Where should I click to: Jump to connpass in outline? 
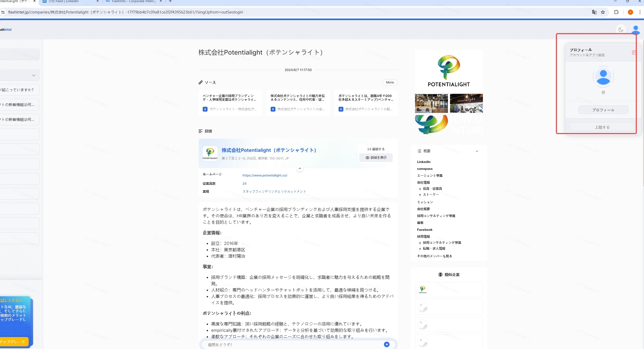(x=425, y=169)
